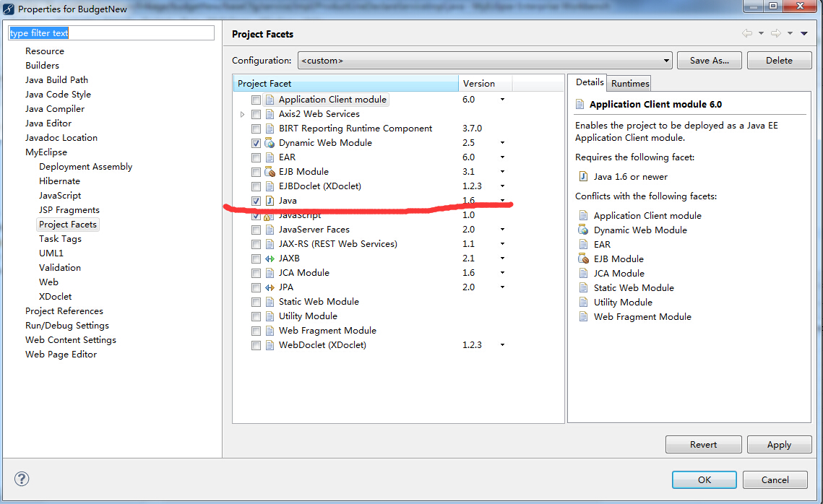
Task: Click the Application Client module facet icon in list
Action: tap(270, 99)
